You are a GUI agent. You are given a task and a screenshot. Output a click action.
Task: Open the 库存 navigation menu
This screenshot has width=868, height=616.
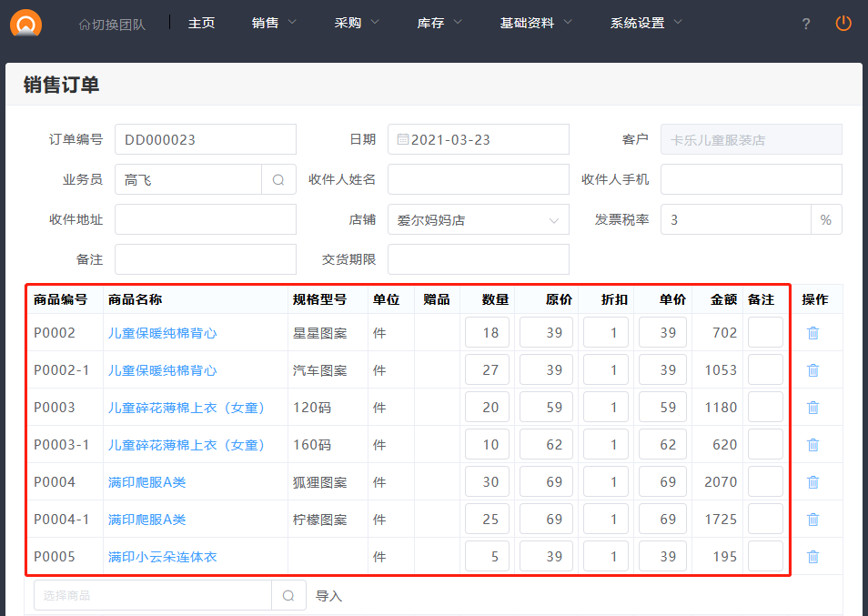[439, 23]
